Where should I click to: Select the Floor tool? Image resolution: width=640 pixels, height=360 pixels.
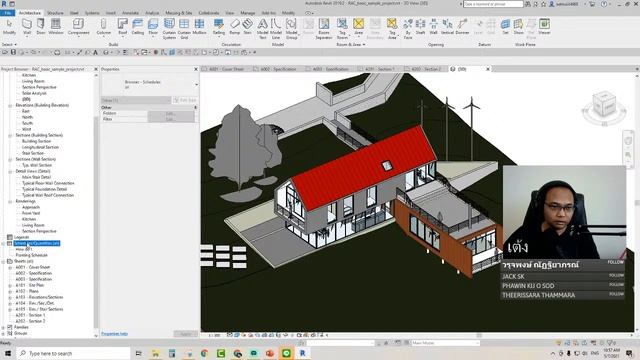click(153, 27)
